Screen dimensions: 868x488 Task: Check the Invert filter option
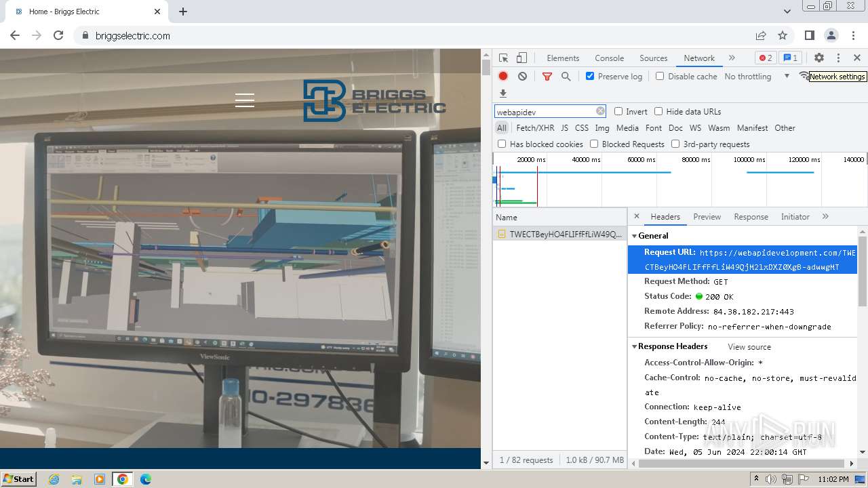[x=618, y=111]
